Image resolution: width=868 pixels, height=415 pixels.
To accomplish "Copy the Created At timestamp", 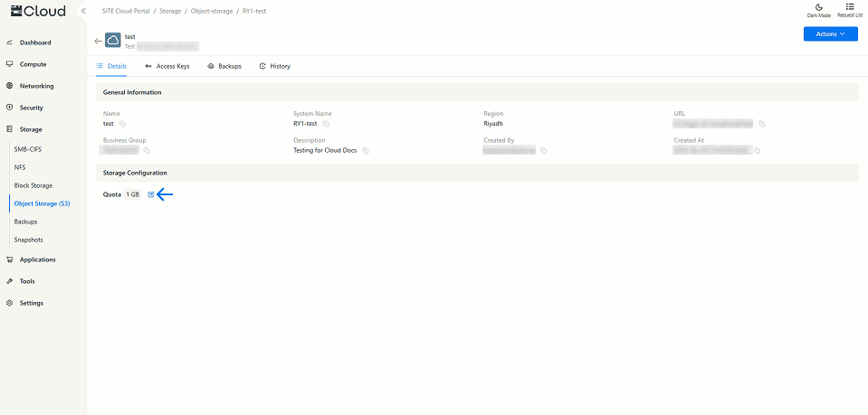I will pyautogui.click(x=758, y=151).
